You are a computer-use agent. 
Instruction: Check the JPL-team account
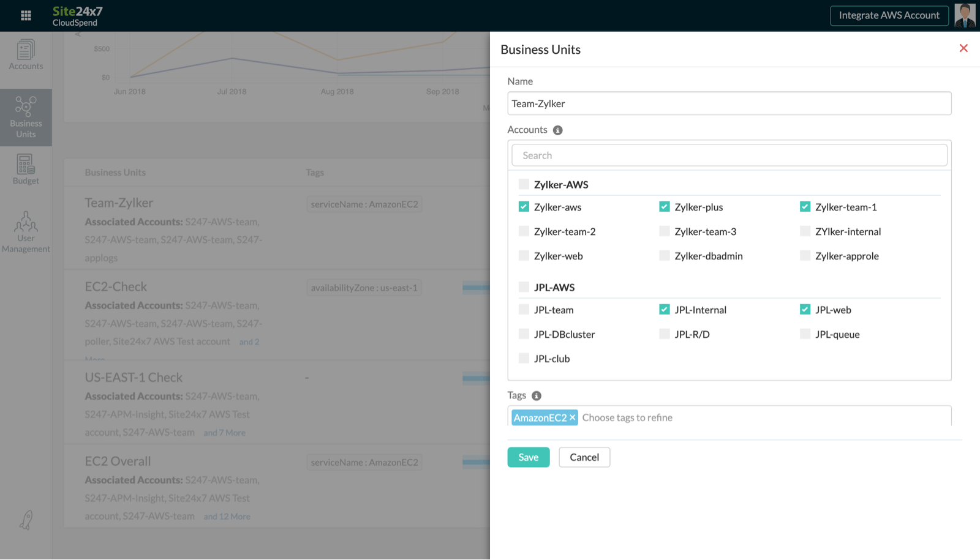[x=524, y=310]
